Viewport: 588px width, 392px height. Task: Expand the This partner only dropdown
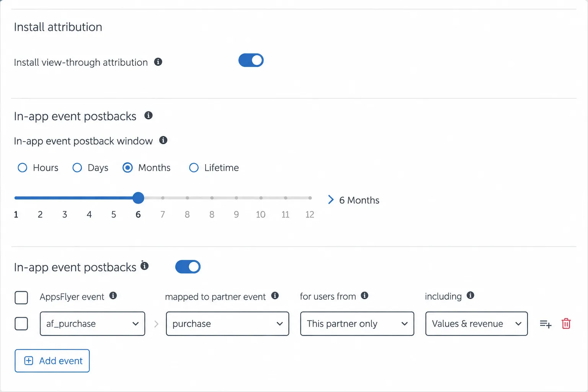357,323
